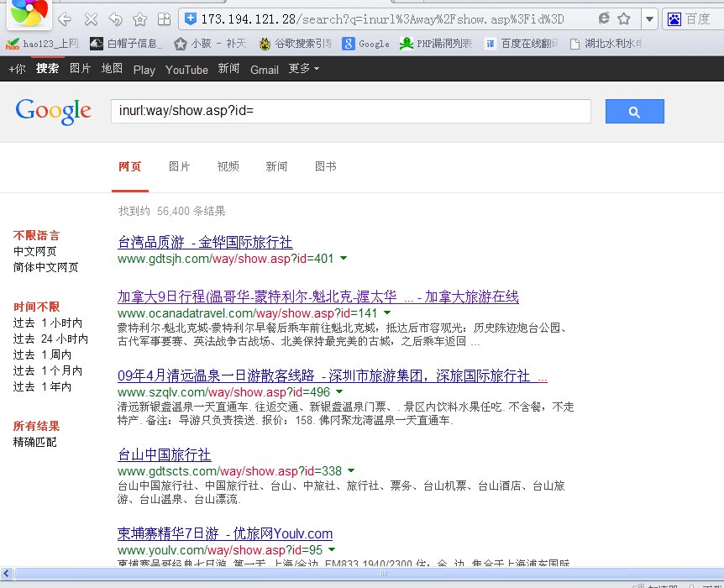Open the 百度在线翻译 bookmark
This screenshot has height=588, width=724.
pos(522,44)
